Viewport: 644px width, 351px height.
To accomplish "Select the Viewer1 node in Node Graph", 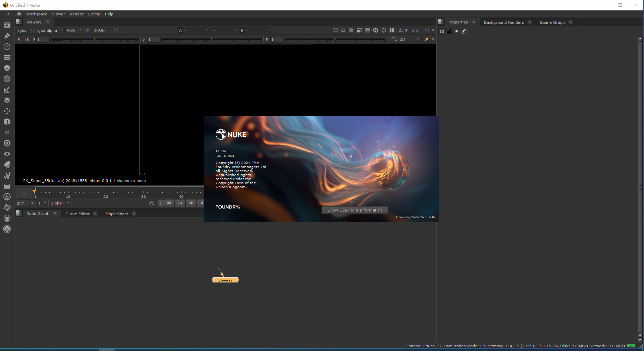I will click(x=225, y=280).
